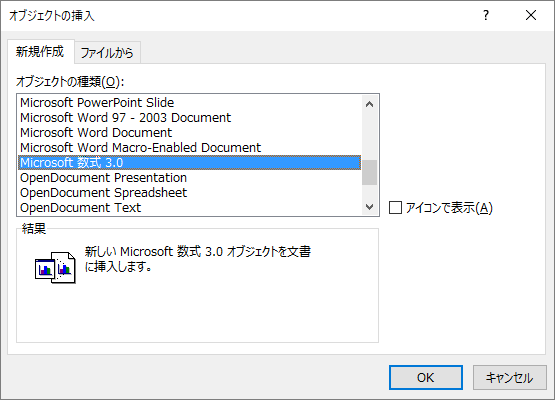Viewport: 555px width, 400px height.
Task: Confirm with the OK button
Action: point(426,377)
